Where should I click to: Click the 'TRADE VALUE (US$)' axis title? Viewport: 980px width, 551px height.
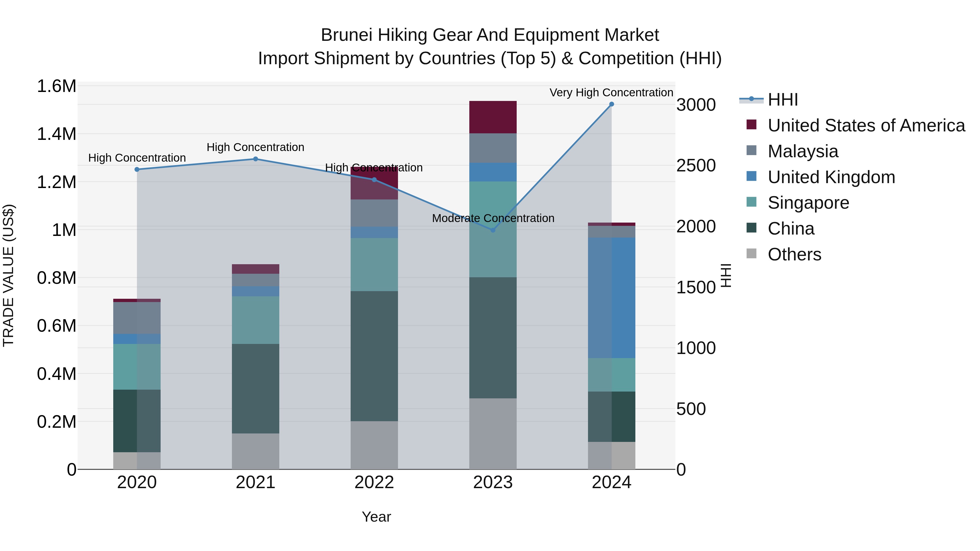coord(8,275)
